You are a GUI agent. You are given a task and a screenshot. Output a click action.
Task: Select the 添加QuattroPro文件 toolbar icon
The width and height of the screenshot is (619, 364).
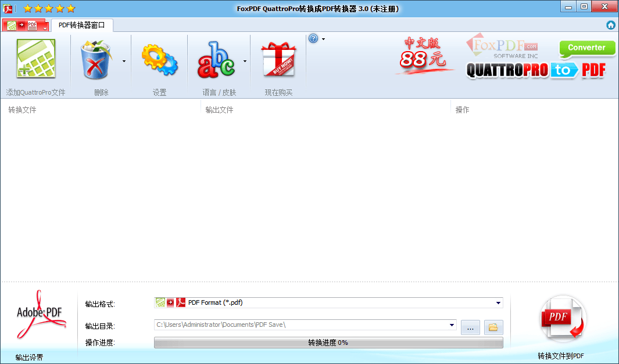click(x=35, y=58)
